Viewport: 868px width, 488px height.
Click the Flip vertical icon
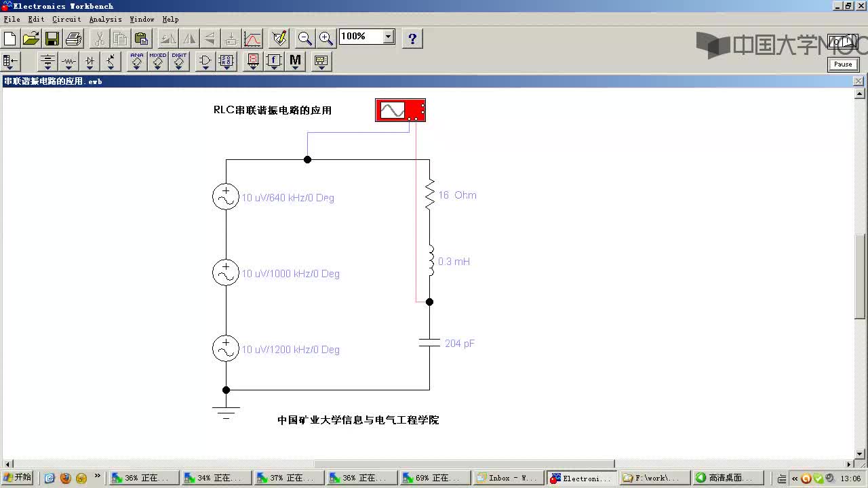pyautogui.click(x=210, y=38)
